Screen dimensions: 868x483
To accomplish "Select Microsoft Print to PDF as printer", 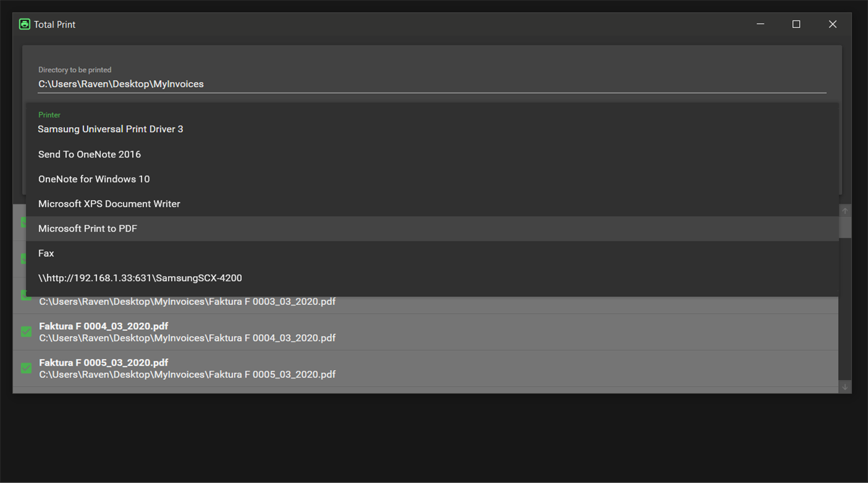I will 87,228.
